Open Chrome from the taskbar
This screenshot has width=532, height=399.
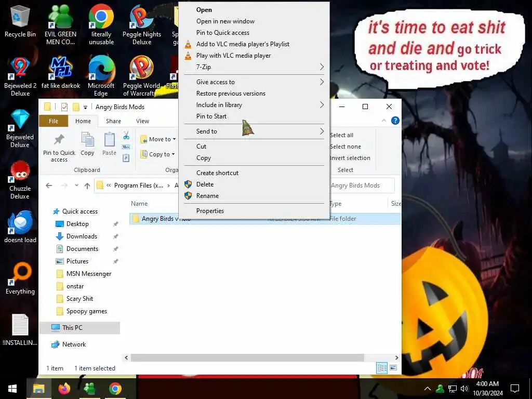coord(115,389)
